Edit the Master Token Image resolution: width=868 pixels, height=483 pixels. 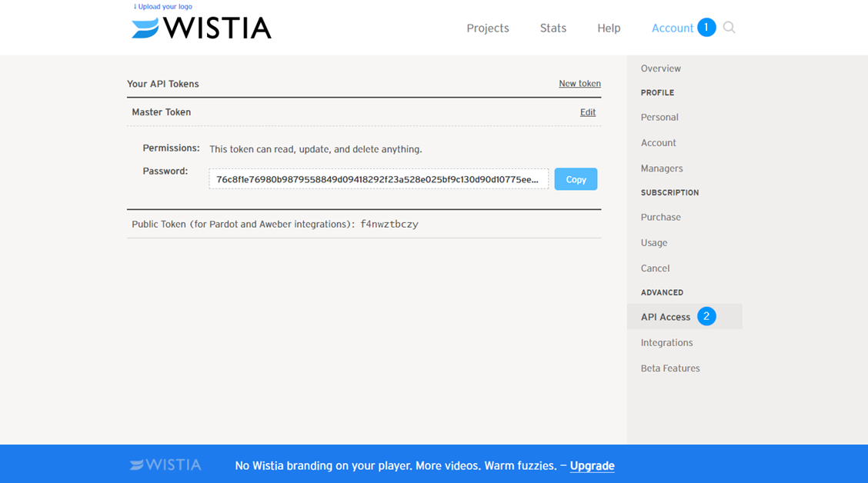pos(587,112)
